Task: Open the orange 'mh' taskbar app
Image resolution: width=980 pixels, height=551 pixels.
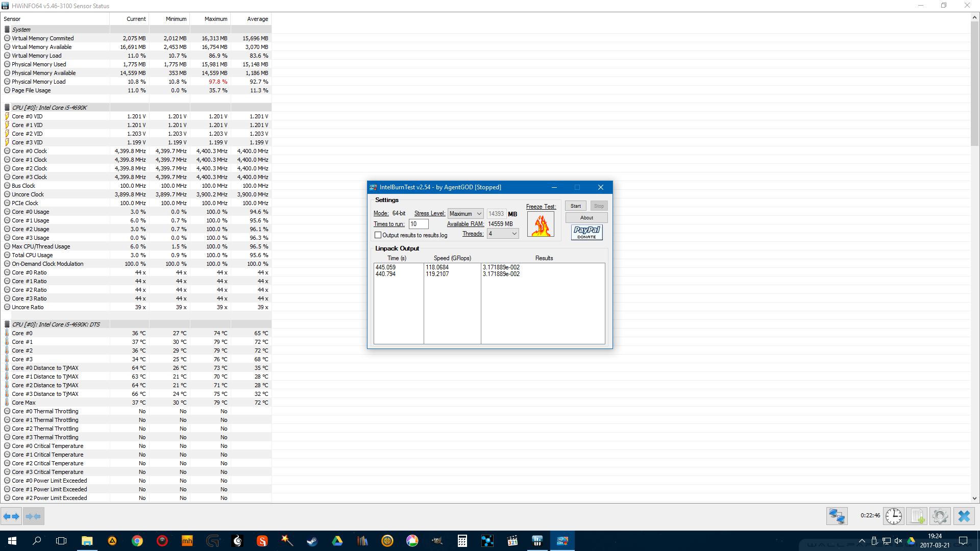Action: click(187, 541)
